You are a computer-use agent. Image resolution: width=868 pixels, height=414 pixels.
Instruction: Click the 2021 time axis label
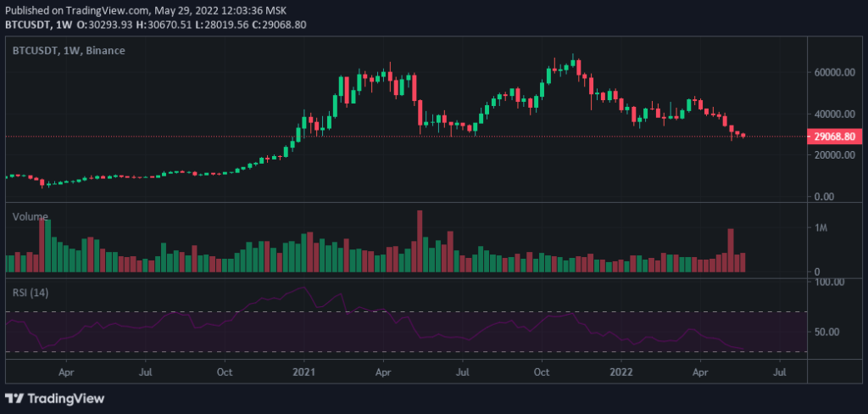point(304,371)
